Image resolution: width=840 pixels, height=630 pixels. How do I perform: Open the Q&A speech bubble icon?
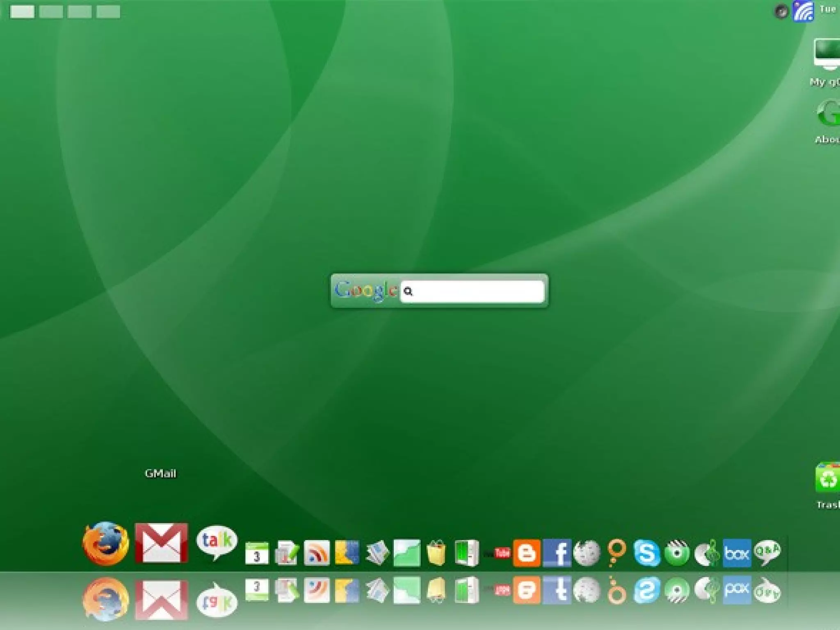click(x=767, y=552)
